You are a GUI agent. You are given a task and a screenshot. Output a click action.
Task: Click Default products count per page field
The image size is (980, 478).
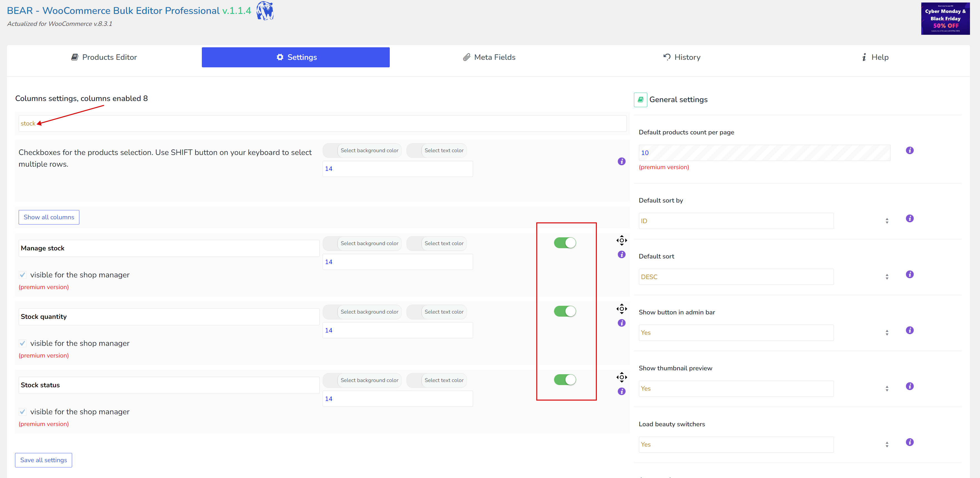tap(764, 153)
